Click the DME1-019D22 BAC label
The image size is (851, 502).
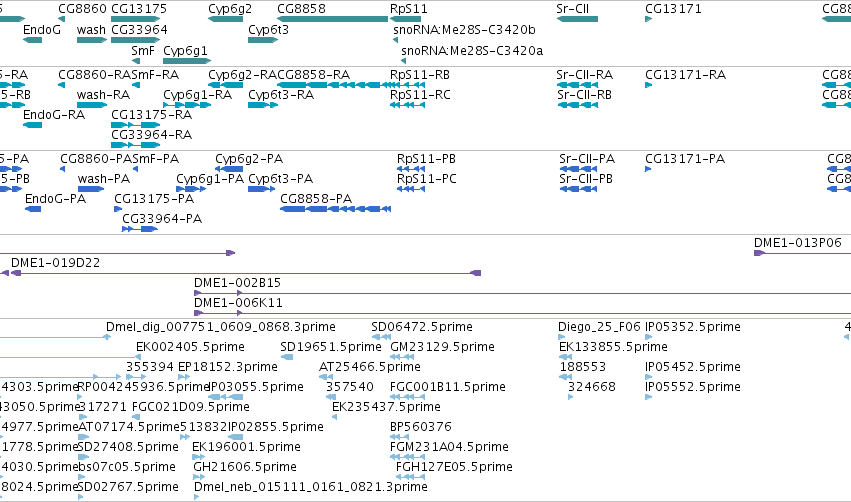click(x=55, y=263)
